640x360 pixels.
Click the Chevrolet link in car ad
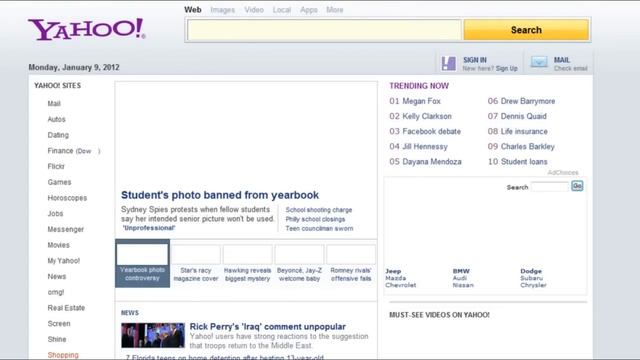pyautogui.click(x=401, y=285)
